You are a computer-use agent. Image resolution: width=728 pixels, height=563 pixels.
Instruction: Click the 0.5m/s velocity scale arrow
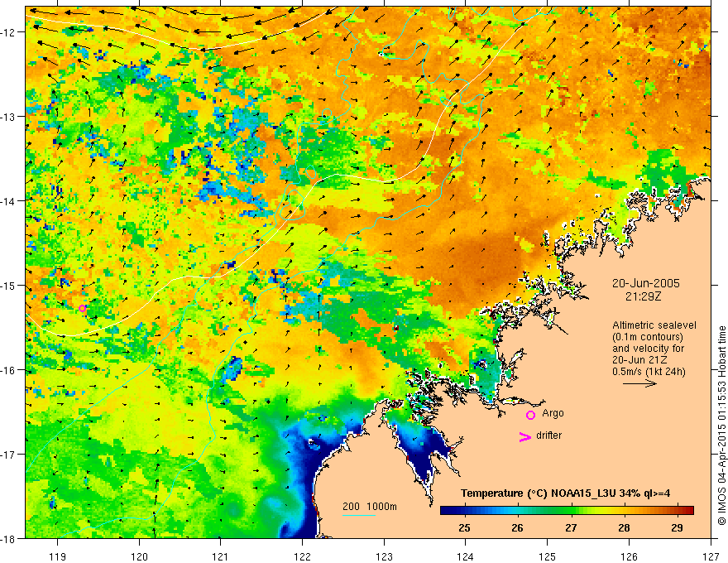639,383
